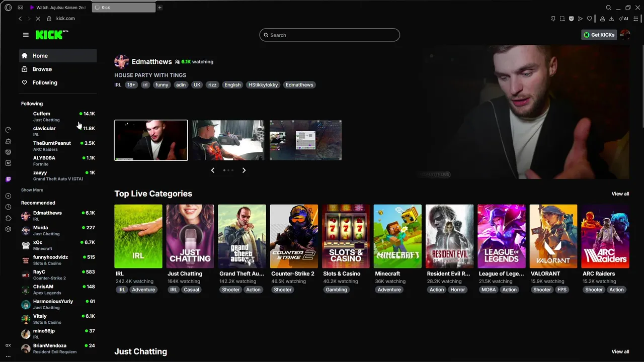Viewport: 644px width, 362px height.
Task: Open the GX Control speedometer icon
Action: tap(8, 130)
